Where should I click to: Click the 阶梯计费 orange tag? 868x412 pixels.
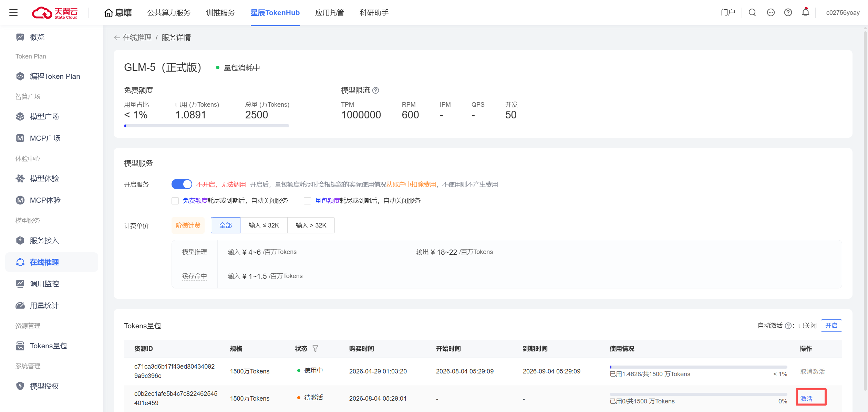[188, 225]
